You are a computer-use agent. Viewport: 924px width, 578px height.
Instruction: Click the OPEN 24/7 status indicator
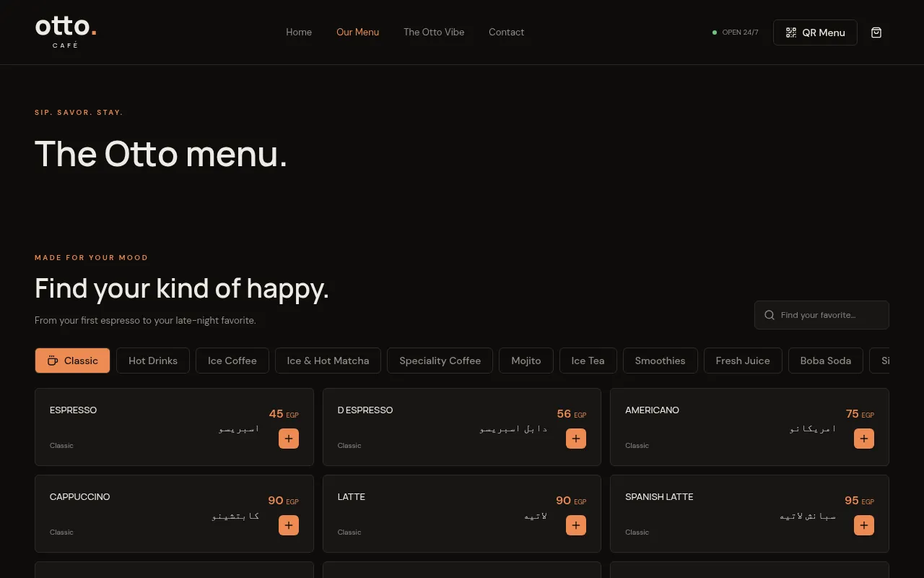click(x=736, y=33)
